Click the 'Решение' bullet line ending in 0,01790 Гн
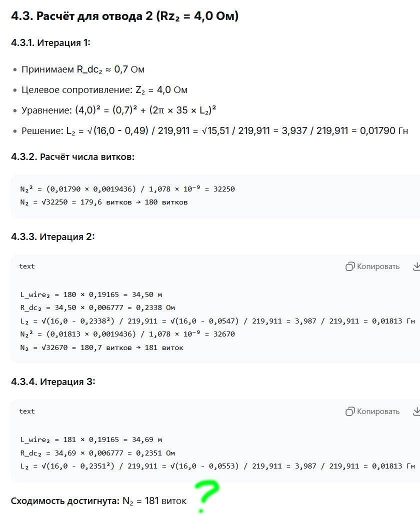The width and height of the screenshot is (420, 514). [x=214, y=131]
